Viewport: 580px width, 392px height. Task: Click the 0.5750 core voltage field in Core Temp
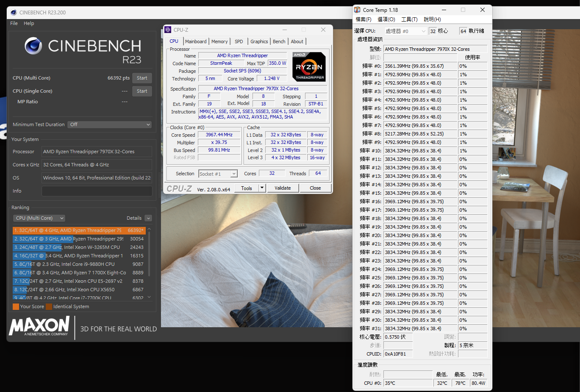[x=398, y=337]
